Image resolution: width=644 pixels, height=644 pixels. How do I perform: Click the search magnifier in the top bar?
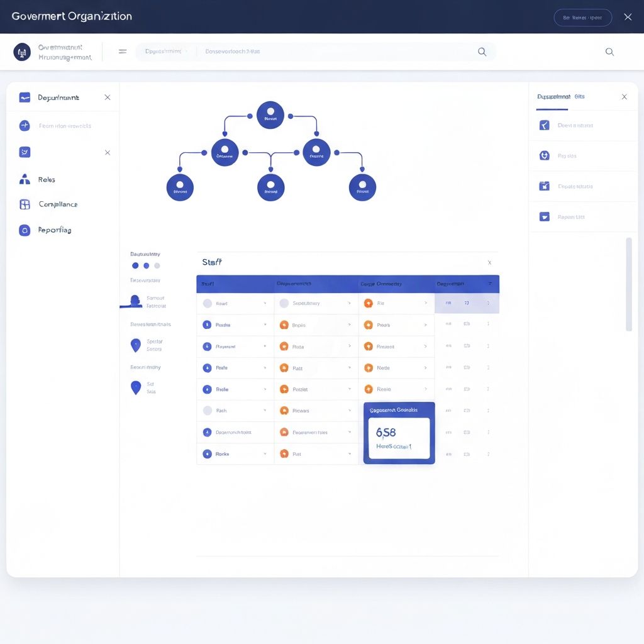click(x=482, y=52)
